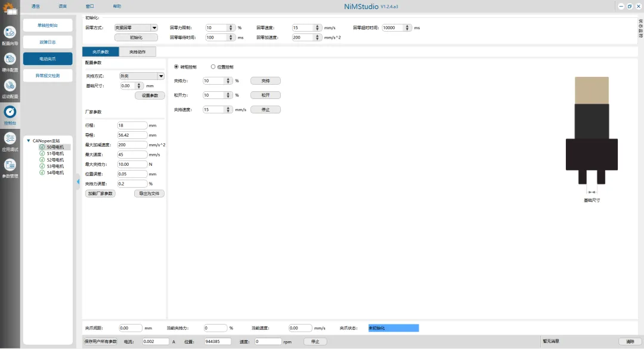Screen dimensions: 644x349
Task: Click 停止 button in bottom status bar
Action: click(315, 342)
